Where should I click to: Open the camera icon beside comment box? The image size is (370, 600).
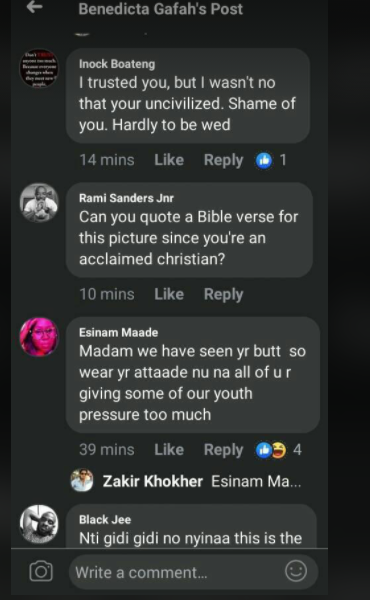[41, 572]
